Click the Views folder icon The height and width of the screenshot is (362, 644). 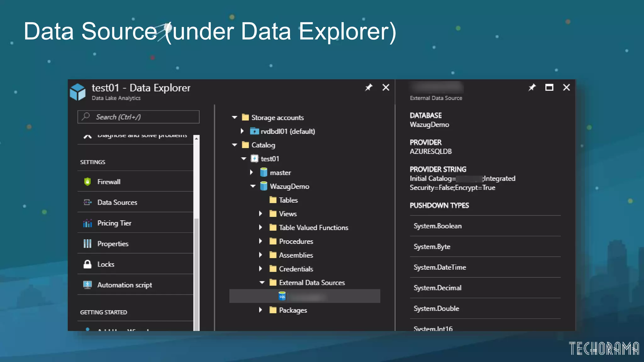click(273, 214)
